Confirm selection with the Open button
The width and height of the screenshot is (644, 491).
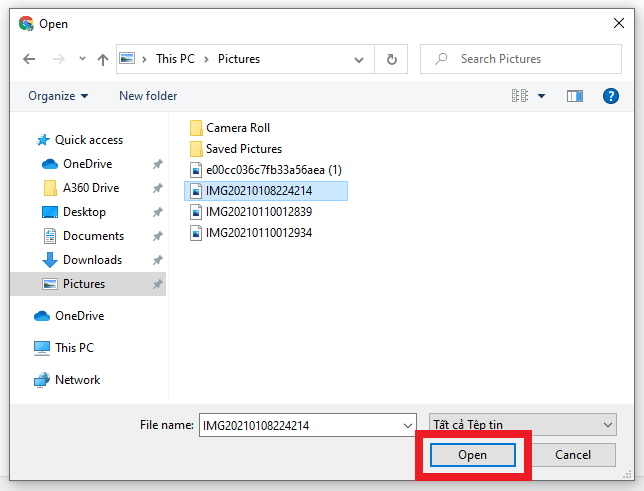click(x=473, y=455)
